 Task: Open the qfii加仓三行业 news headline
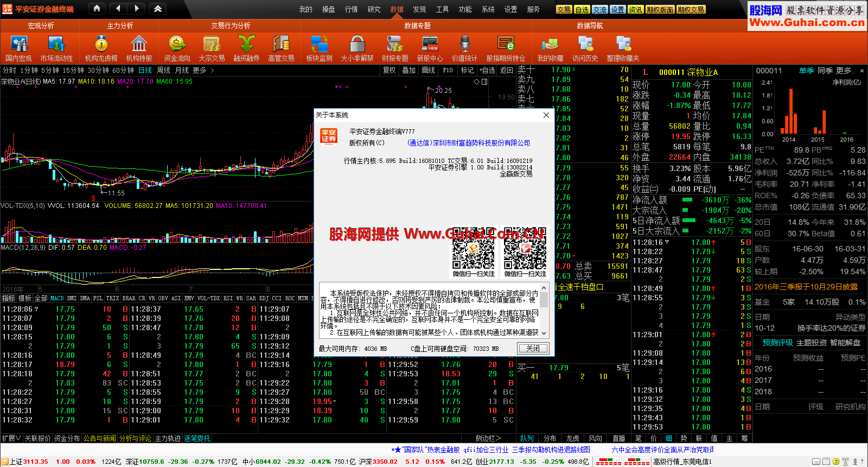coord(486,450)
